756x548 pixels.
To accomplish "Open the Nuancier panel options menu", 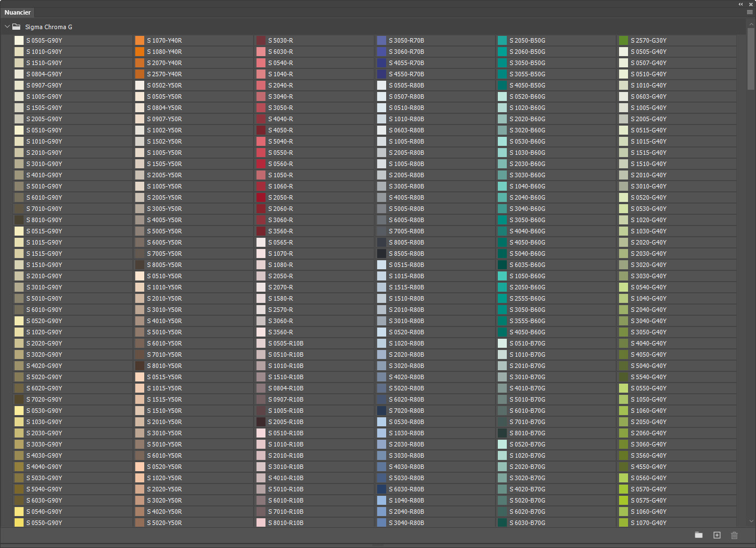I will click(x=749, y=12).
